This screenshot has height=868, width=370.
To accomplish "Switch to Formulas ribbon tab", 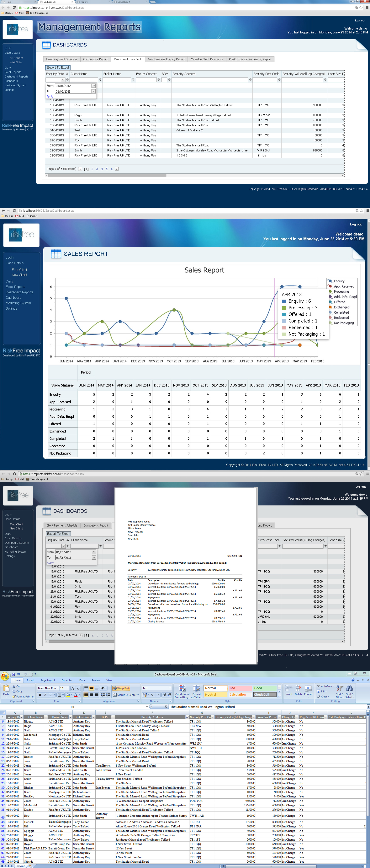I will pyautogui.click(x=67, y=680).
